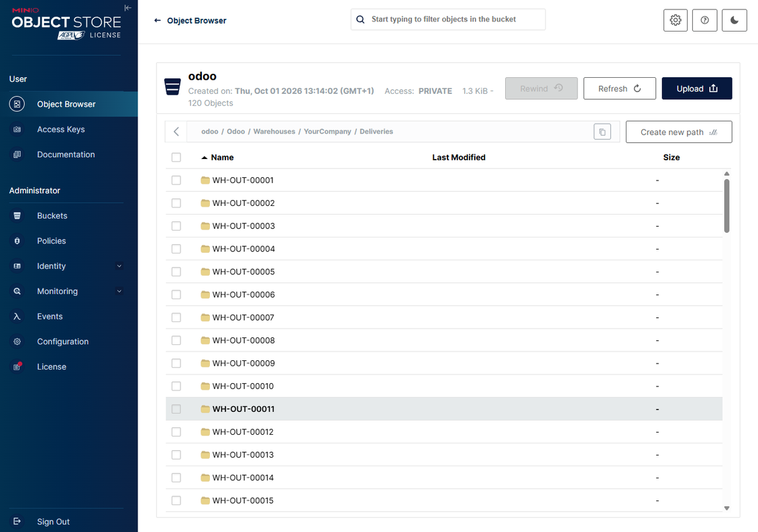The height and width of the screenshot is (532, 758).
Task: Click the License sidebar icon
Action: click(x=17, y=366)
